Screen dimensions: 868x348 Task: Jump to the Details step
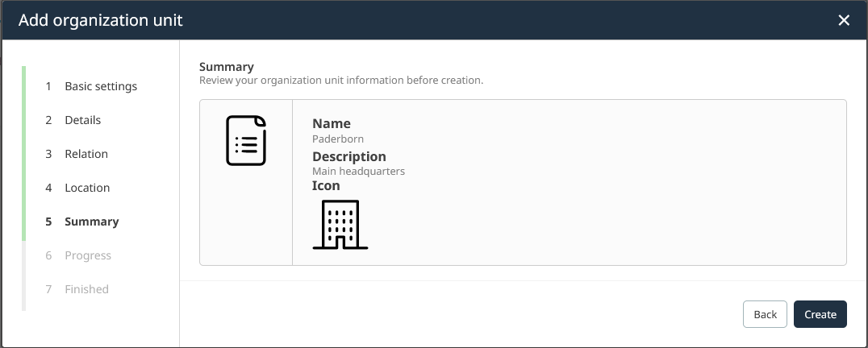(x=73, y=120)
